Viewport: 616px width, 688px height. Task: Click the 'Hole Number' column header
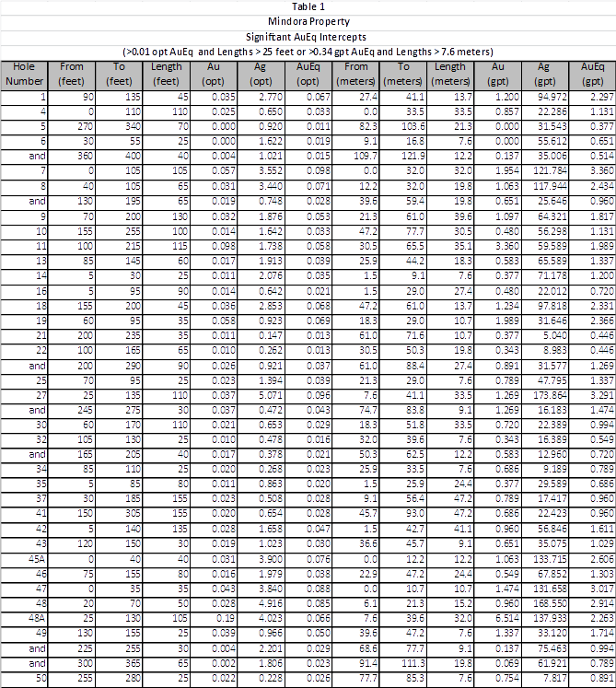click(x=24, y=75)
